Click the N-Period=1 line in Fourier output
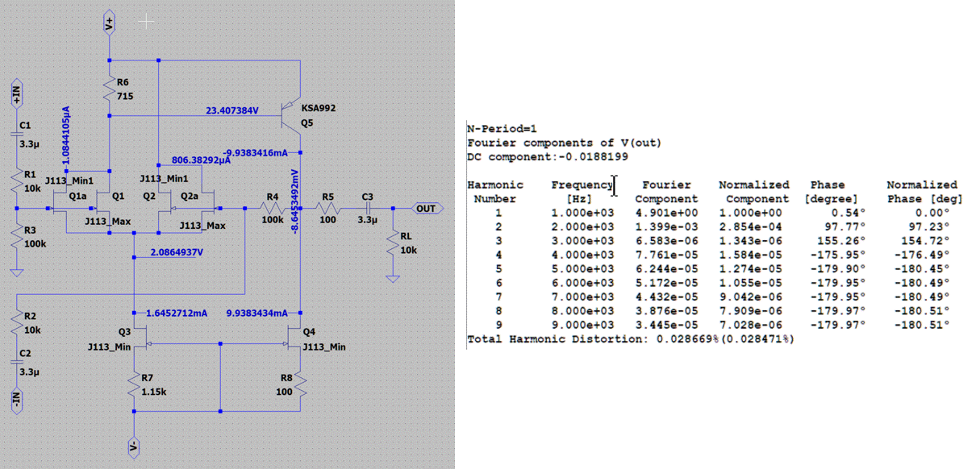Image resolution: width=980 pixels, height=469 pixels. point(502,128)
